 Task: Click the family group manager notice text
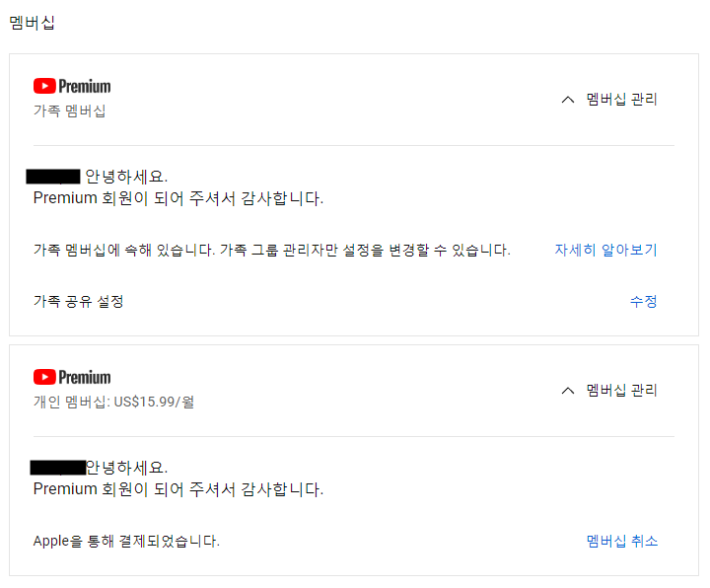pos(271,250)
